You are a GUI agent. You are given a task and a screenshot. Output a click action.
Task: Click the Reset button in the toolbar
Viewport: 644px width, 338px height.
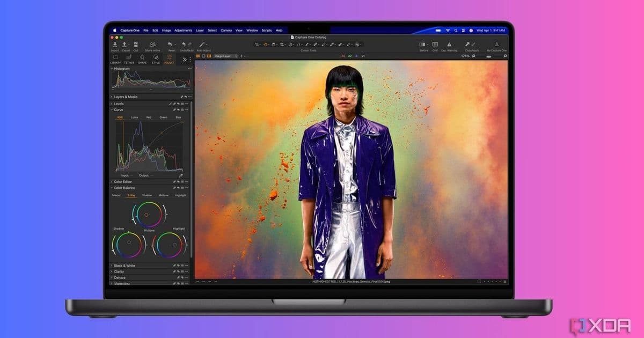pyautogui.click(x=171, y=43)
